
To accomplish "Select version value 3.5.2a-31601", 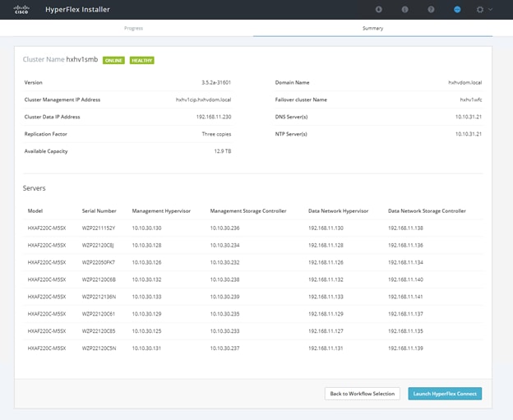I will click(216, 82).
